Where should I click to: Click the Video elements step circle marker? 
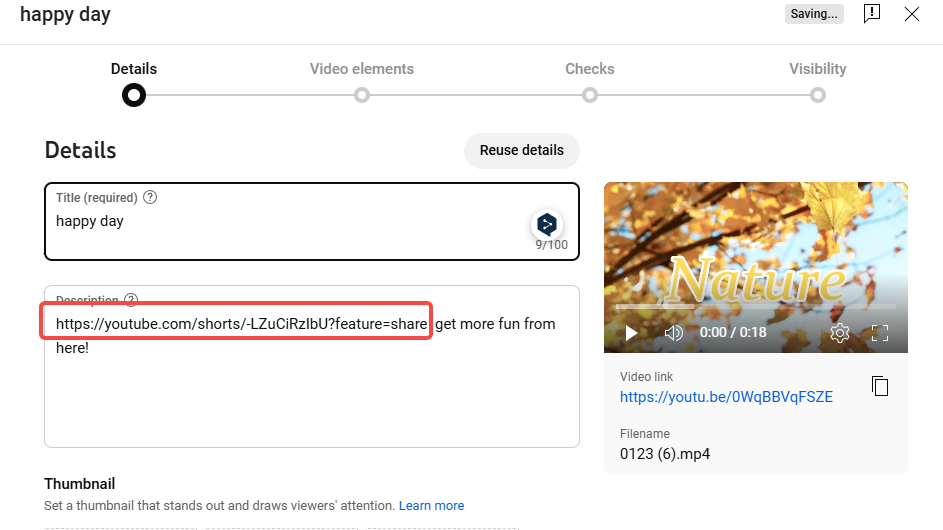tap(361, 95)
